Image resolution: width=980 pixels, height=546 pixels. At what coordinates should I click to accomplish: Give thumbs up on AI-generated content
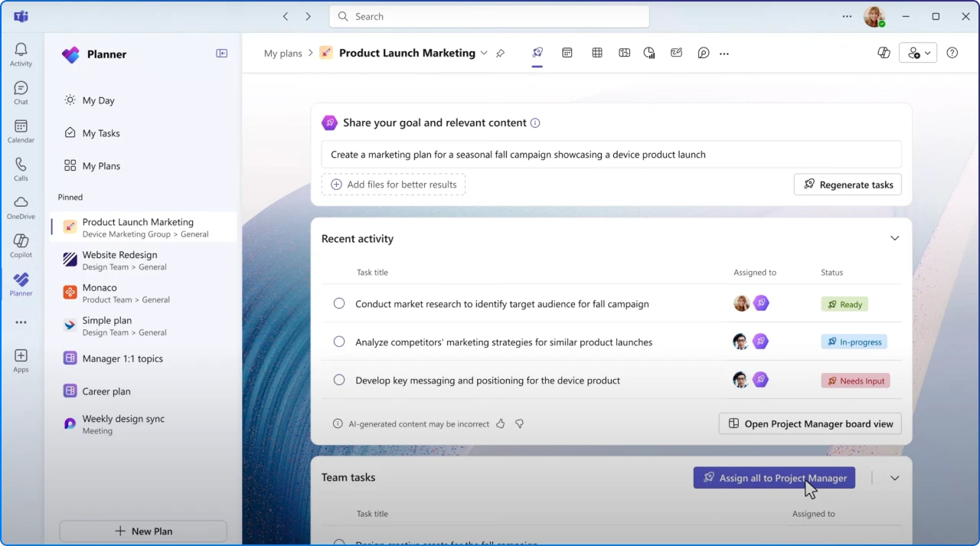click(x=501, y=423)
